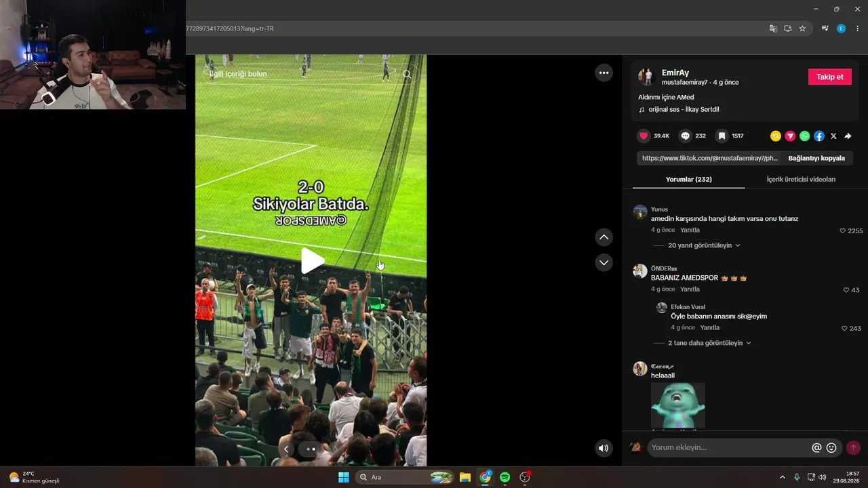Expand 2 tane daha görüntüleyin replies
Screen dimensions: 868x488
[x=709, y=343]
